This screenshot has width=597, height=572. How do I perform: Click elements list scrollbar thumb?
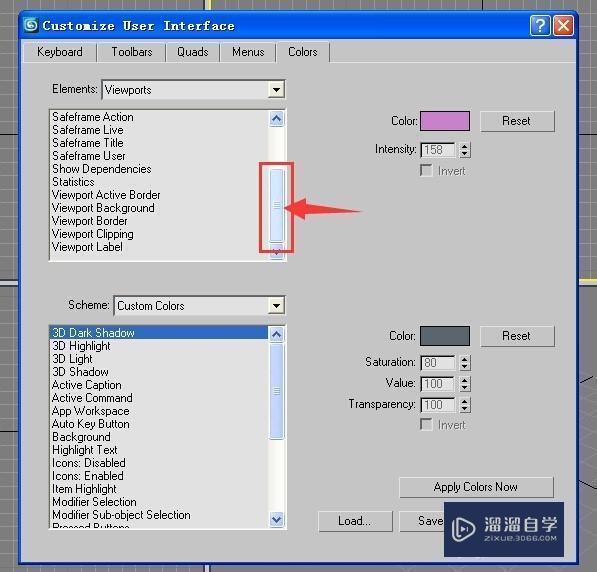[277, 205]
